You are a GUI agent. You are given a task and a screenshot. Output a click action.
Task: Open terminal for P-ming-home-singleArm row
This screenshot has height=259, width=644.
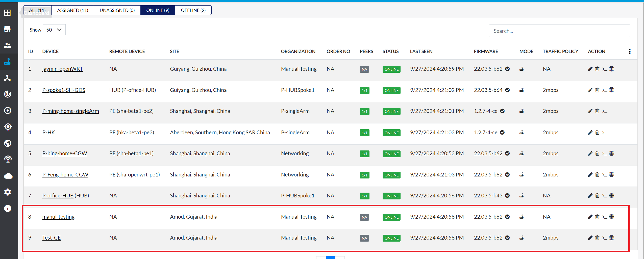pos(605,111)
